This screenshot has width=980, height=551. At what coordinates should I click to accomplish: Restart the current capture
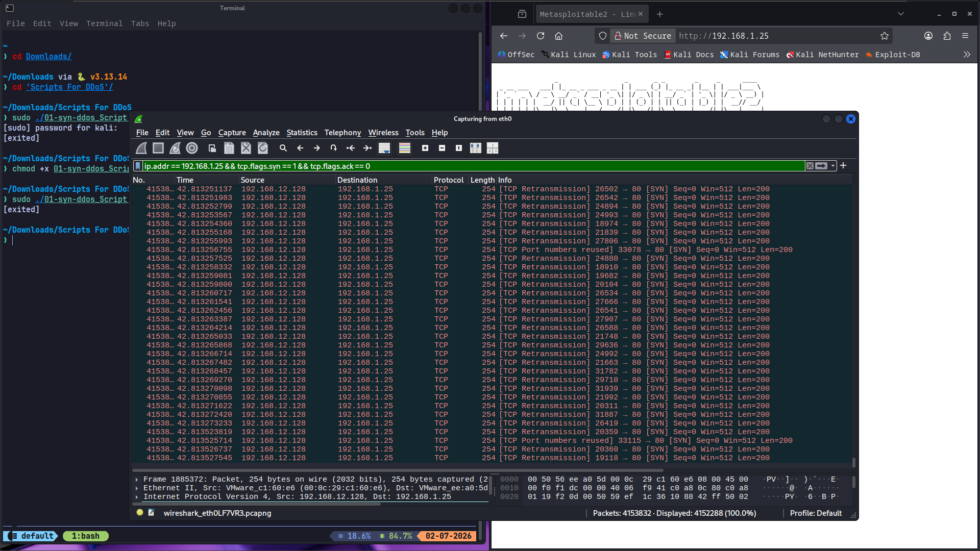175,148
